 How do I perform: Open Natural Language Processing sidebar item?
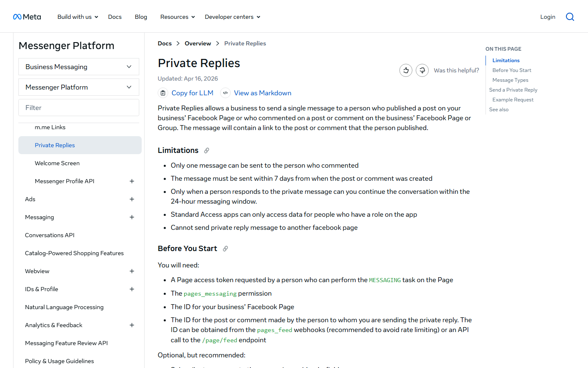[64, 307]
